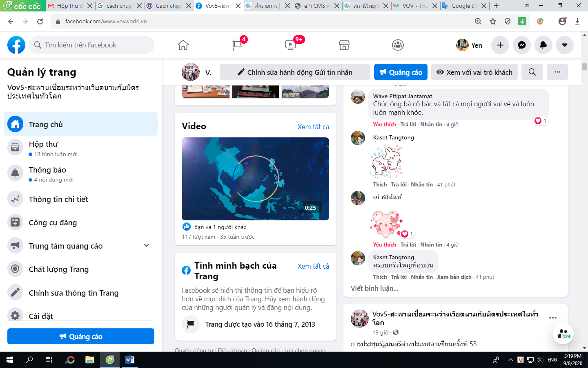
Task: Open Microsoft Word from taskbar
Action: (x=130, y=360)
